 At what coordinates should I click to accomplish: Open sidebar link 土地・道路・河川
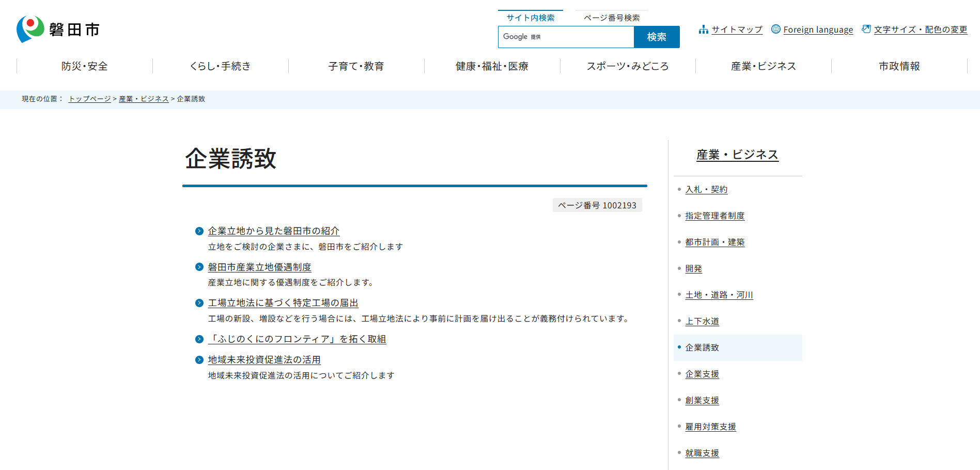point(719,295)
